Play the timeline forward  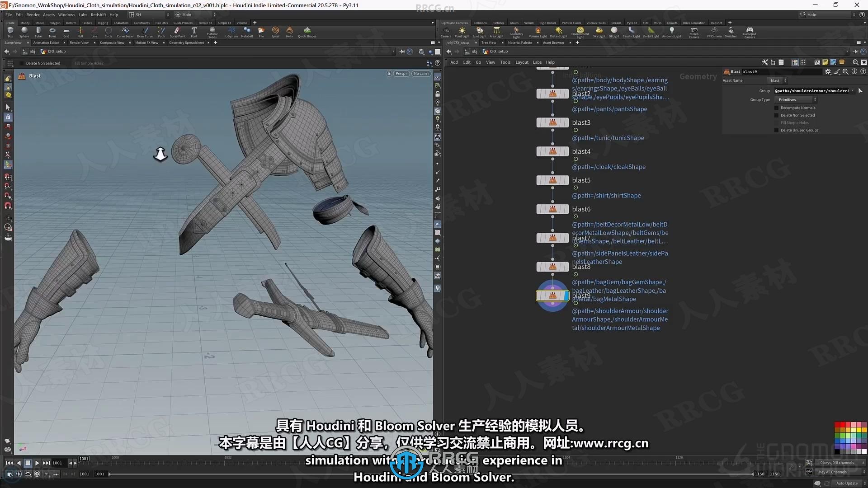37,463
